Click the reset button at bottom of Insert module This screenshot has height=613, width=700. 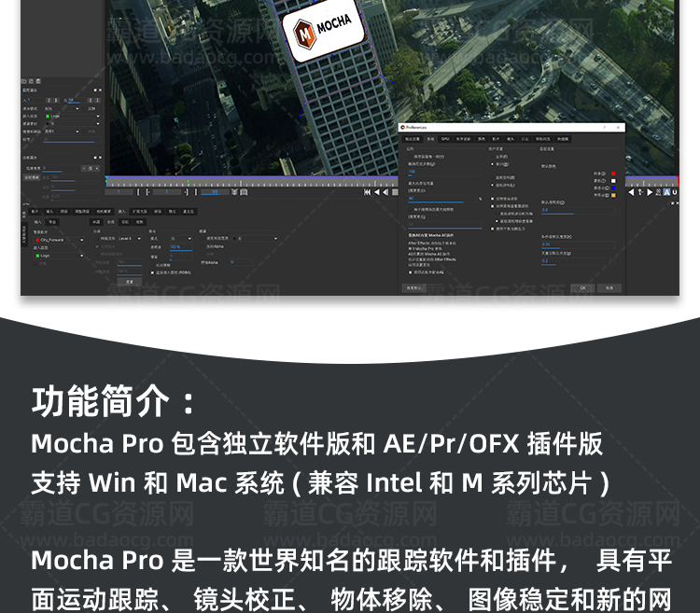130,282
